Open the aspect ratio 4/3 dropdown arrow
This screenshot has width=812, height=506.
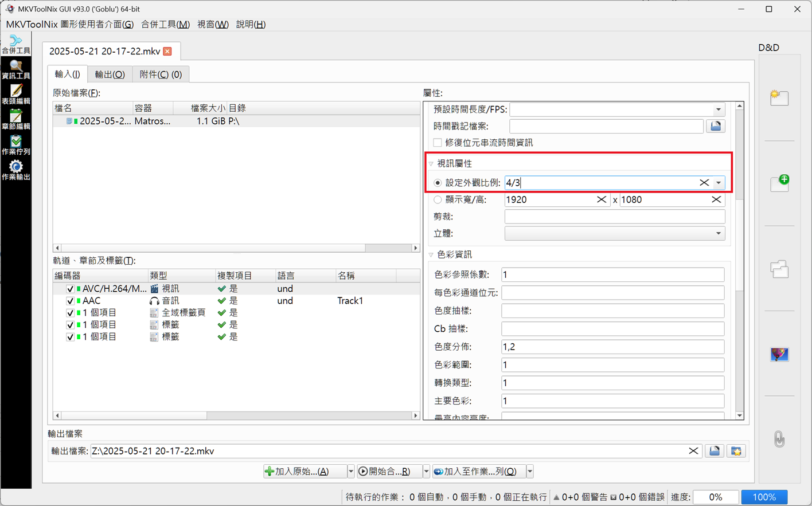[719, 183]
